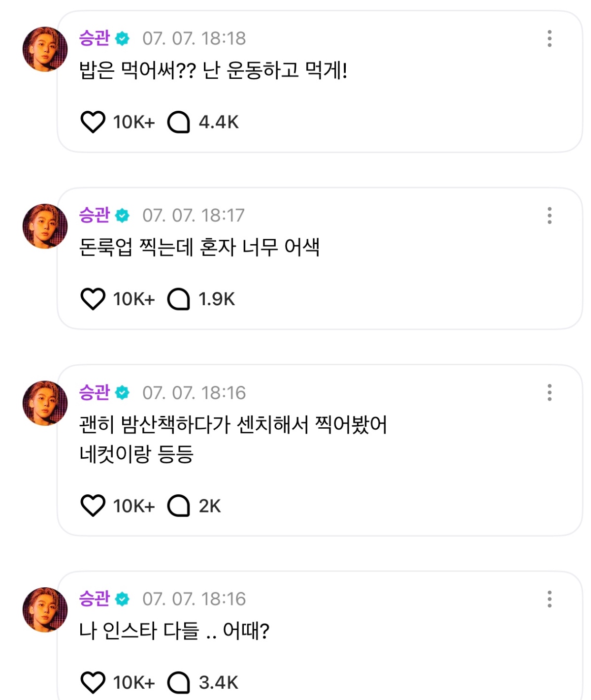The image size is (591, 700).
Task: Open more options for 18:17 post
Action: [549, 216]
